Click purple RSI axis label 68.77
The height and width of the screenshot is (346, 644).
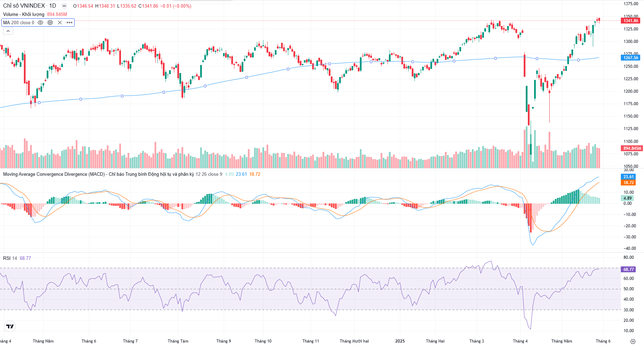[x=628, y=269]
